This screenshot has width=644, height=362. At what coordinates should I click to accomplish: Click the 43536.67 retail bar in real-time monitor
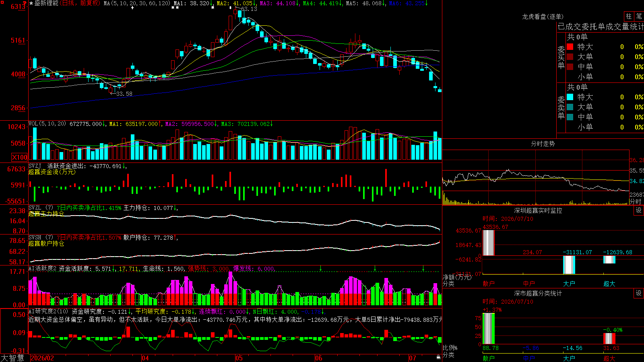[489, 243]
